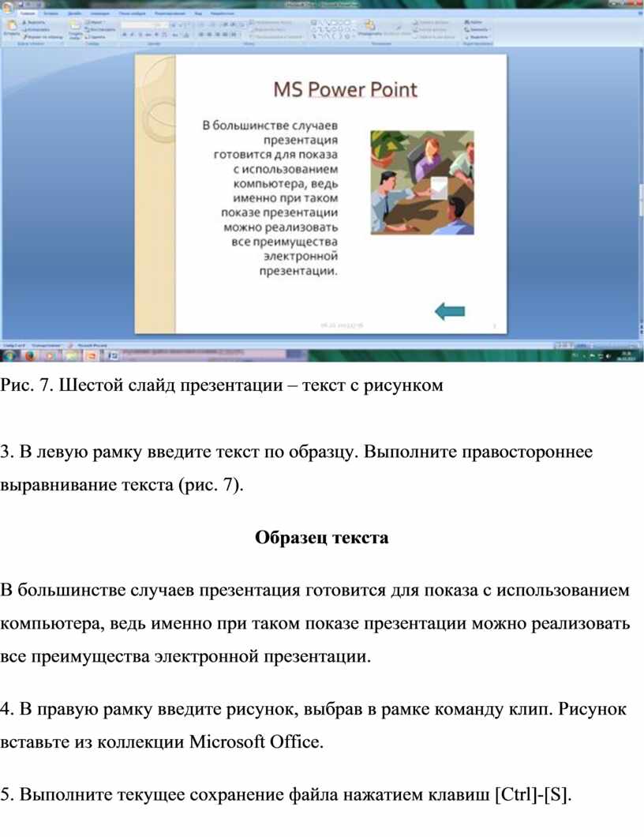Open the Макет layout dropdown

coord(94,22)
